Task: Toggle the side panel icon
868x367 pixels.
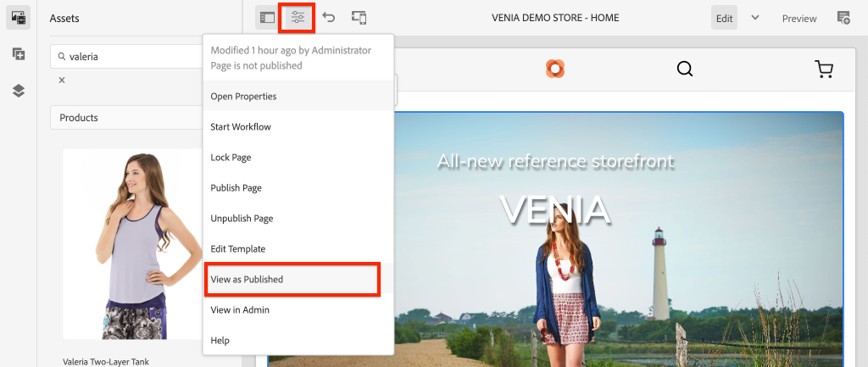Action: tap(267, 18)
